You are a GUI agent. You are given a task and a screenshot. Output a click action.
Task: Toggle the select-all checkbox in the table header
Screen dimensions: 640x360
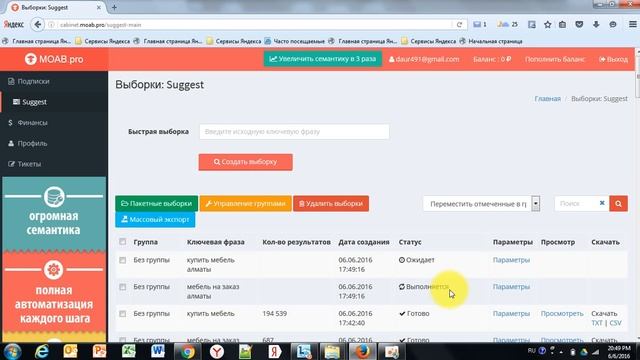[x=122, y=242]
